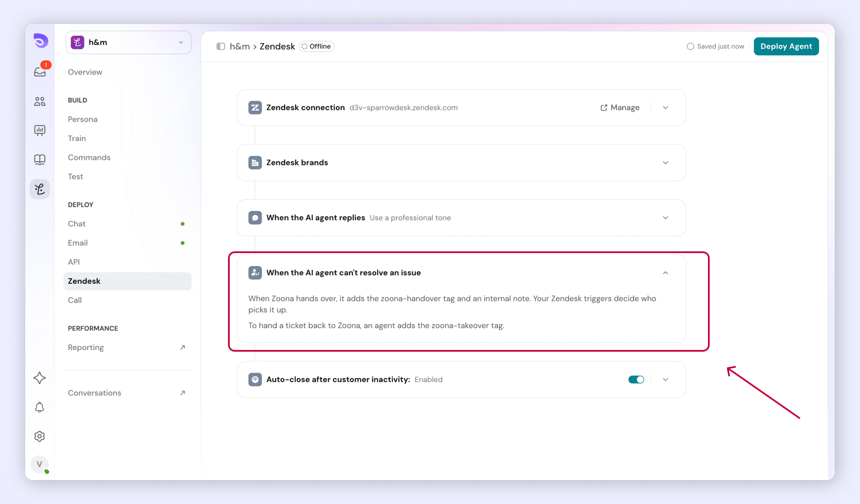Screen dimensions: 860x504
Task: Collapse the AI agent can't resolve issue section
Action: (666, 273)
